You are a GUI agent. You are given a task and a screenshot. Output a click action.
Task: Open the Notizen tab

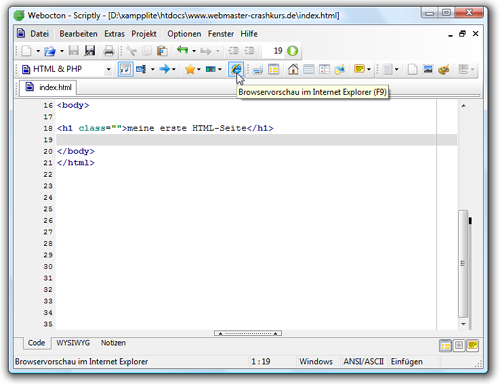point(113,343)
